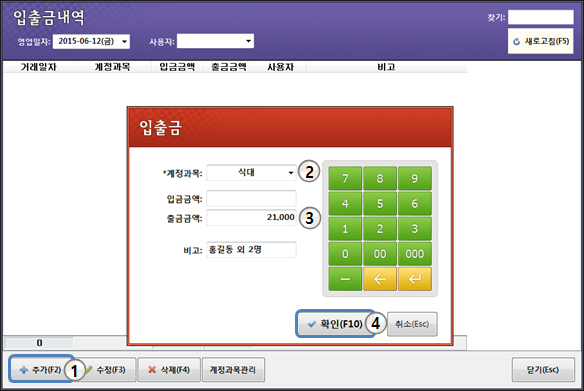
Task: Tap keypad single 0 key
Action: click(345, 254)
